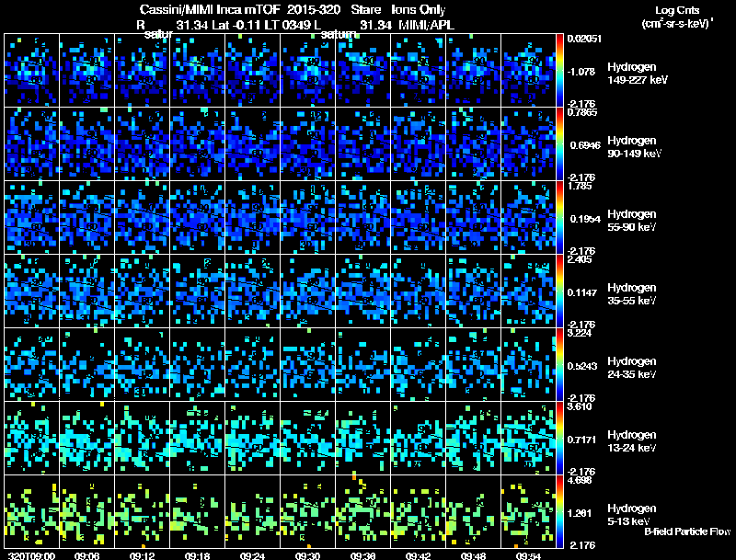Click the 3.224 color scale value
The image size is (736, 560).
coord(580,333)
